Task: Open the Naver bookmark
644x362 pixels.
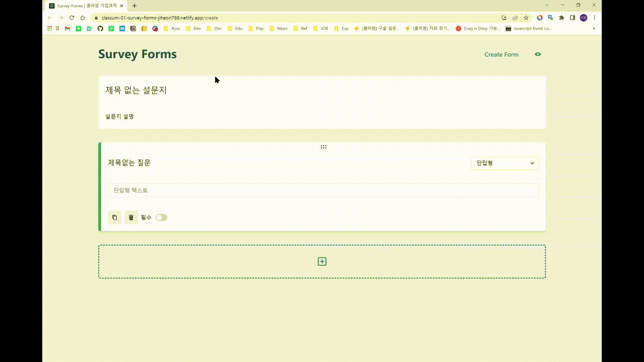Action: click(78, 28)
